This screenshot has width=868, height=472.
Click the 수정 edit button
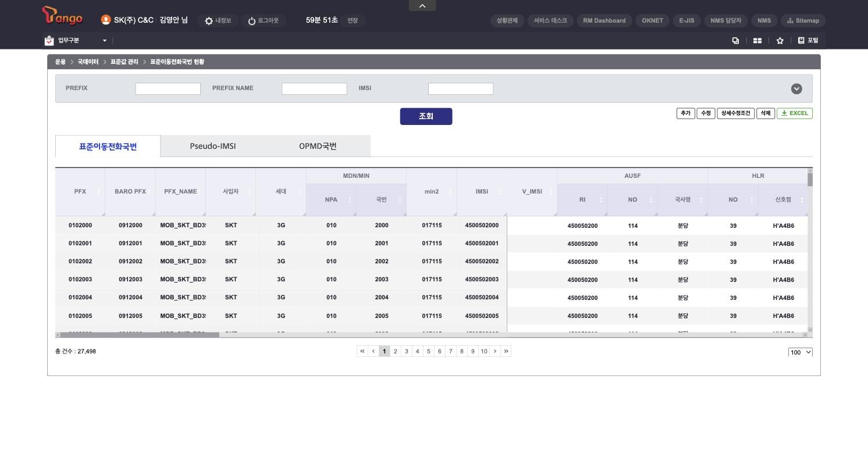point(706,113)
